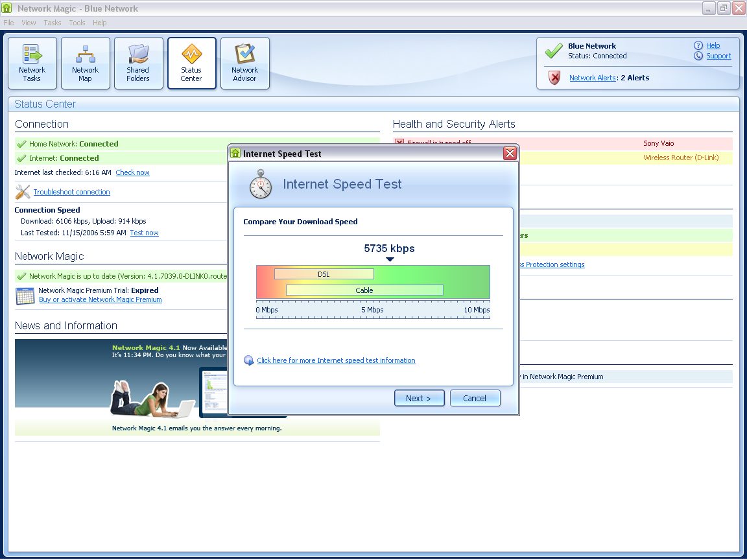Open the View menu
747x560 pixels.
[29, 23]
